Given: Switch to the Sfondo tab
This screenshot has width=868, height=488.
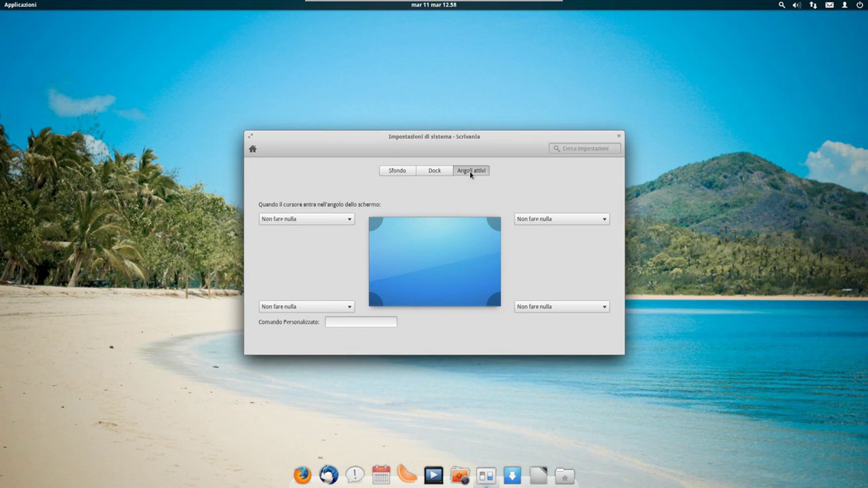Looking at the screenshot, I should tap(397, 171).
